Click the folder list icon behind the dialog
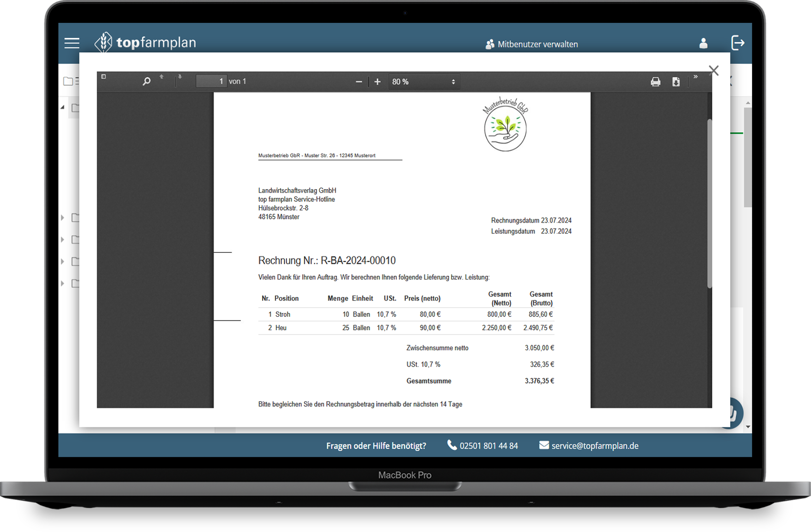 (71, 81)
